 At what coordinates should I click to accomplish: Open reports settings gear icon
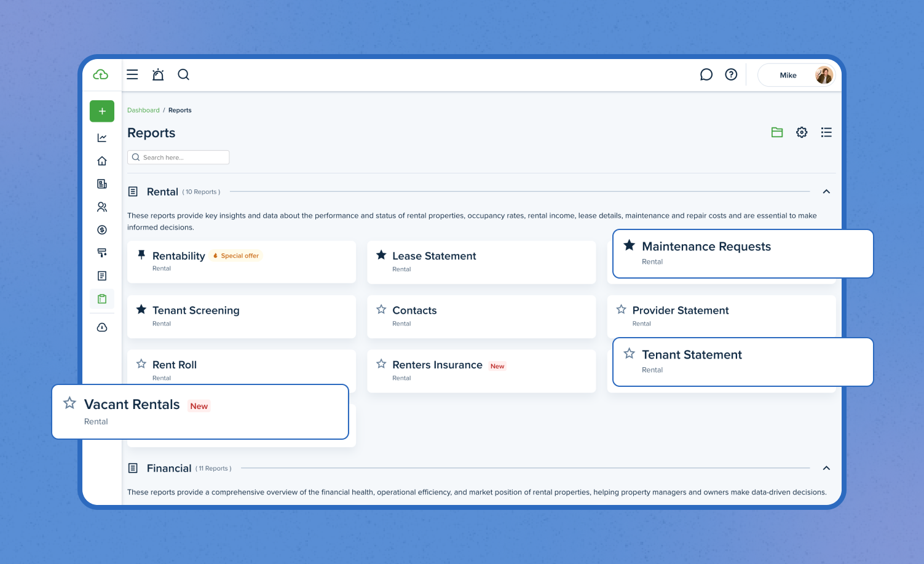802,132
